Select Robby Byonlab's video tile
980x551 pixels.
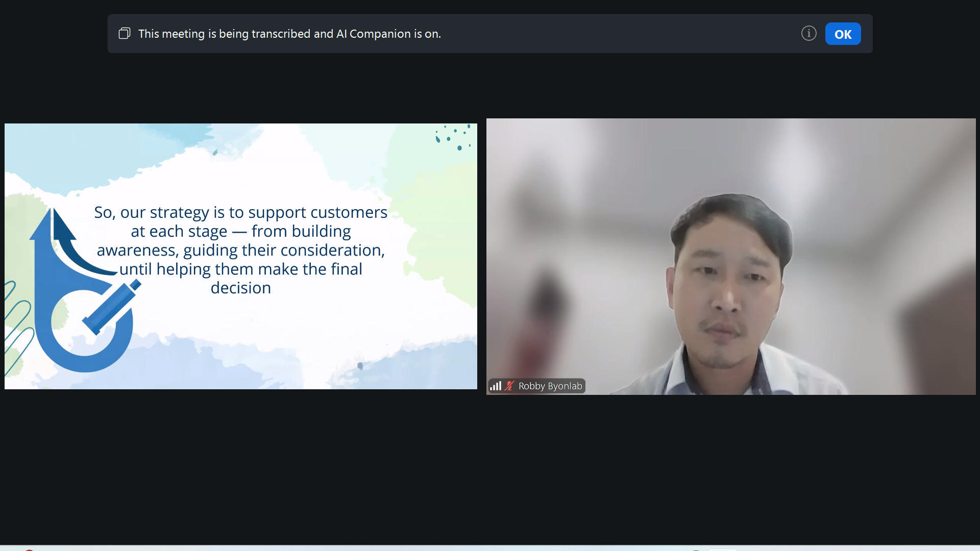tap(731, 257)
